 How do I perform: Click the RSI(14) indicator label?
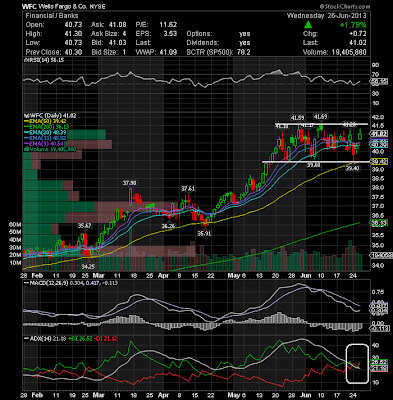coord(44,60)
